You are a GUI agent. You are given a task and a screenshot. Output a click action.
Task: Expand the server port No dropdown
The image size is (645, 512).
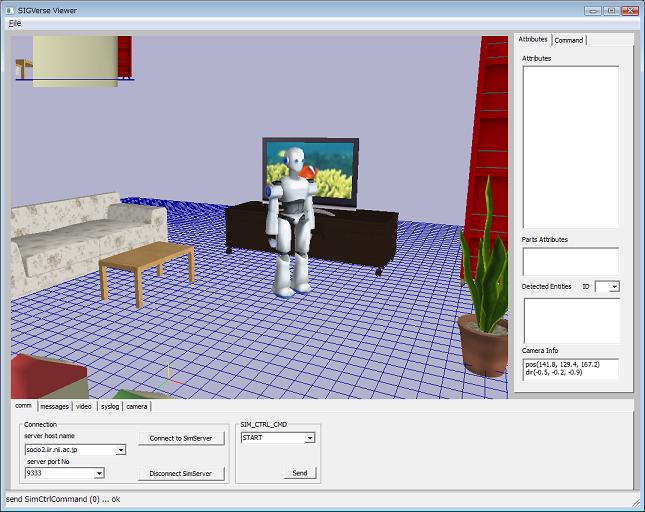tap(121, 474)
